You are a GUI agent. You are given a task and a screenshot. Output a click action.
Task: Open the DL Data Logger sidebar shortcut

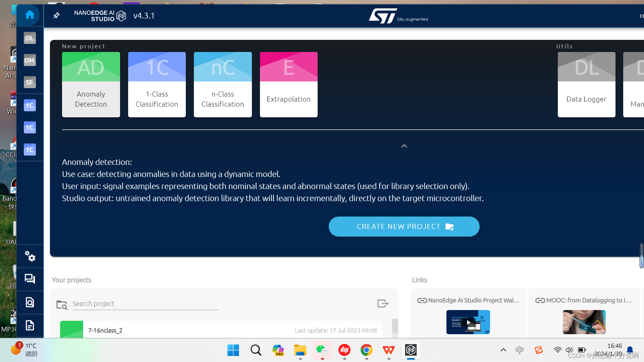click(x=30, y=38)
